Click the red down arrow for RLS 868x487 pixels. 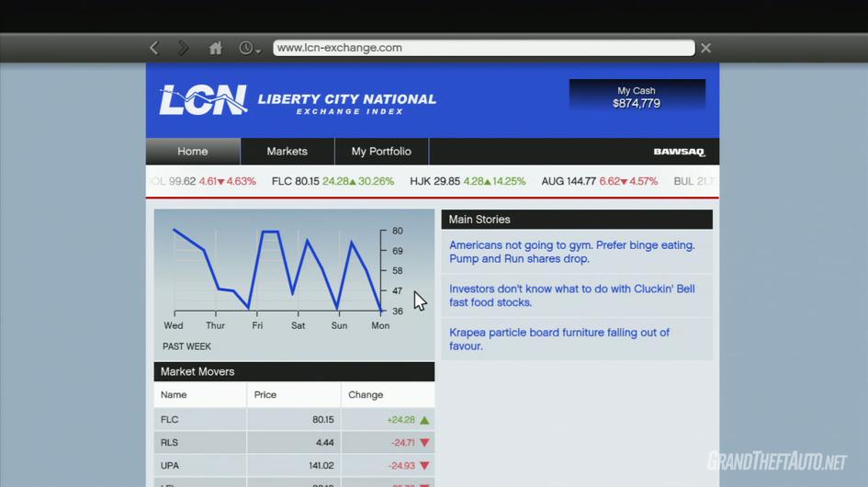[x=424, y=443]
